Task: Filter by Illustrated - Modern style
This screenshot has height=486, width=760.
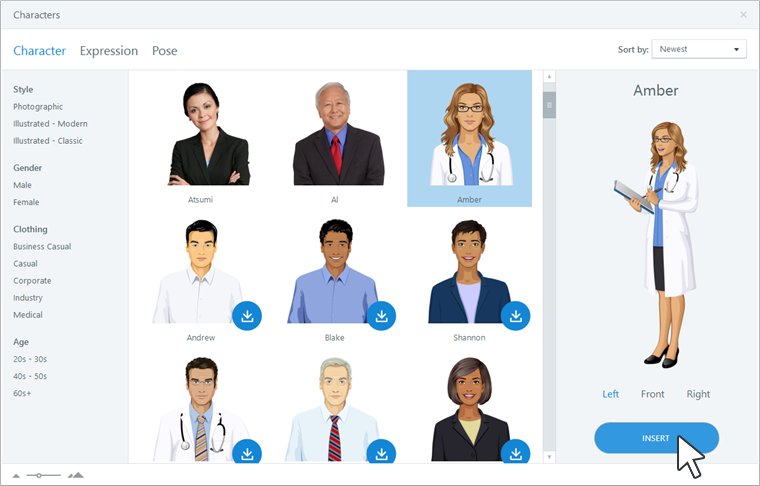Action: [50, 124]
